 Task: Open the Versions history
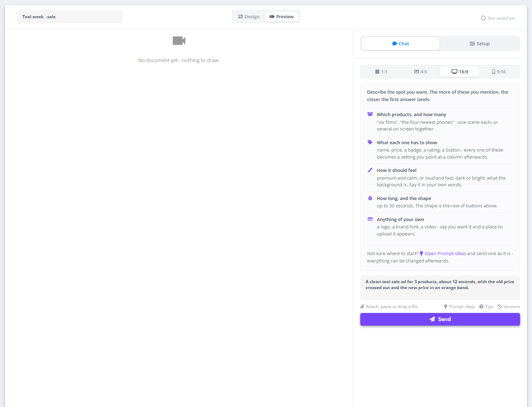click(509, 307)
